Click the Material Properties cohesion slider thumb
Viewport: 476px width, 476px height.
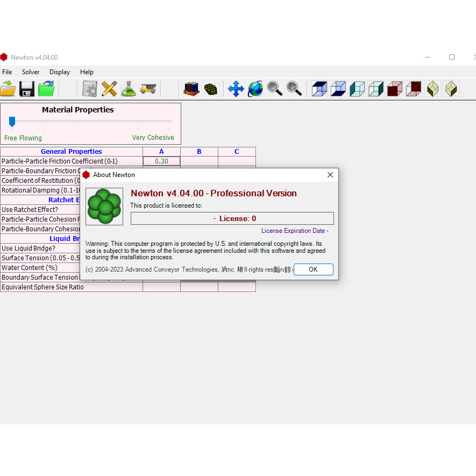click(12, 122)
